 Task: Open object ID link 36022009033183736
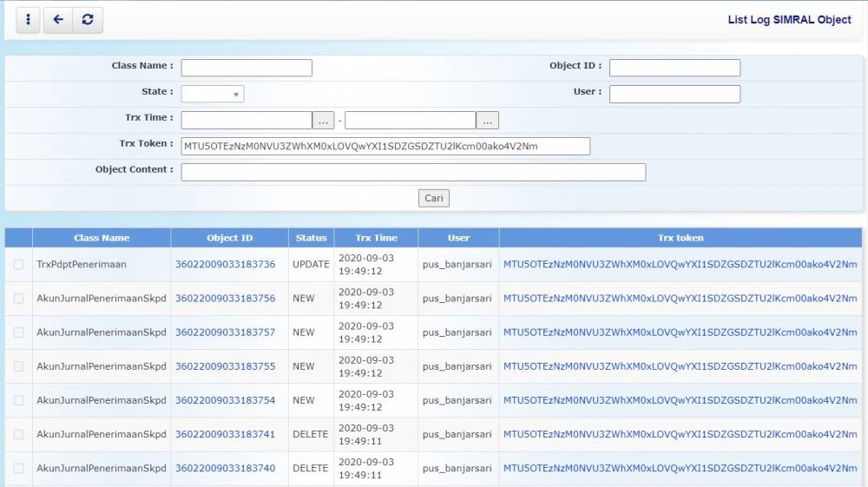tap(225, 265)
